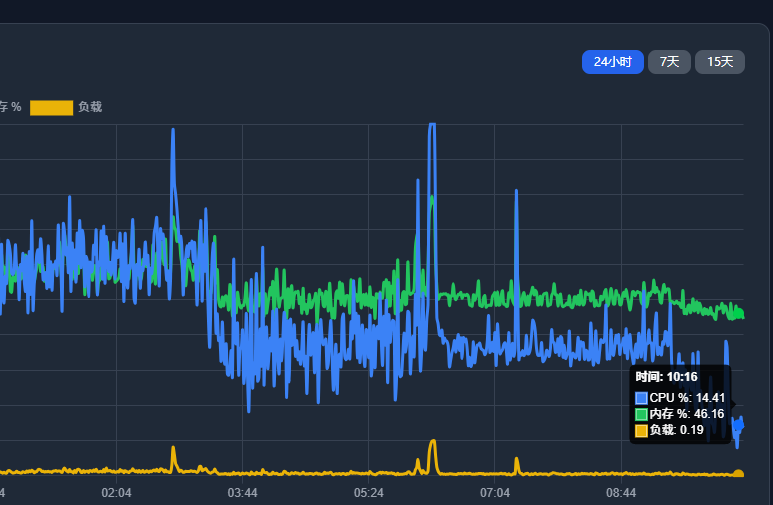Click the 05:24 time axis label
Viewport: 773px width, 505px height.
point(369,493)
